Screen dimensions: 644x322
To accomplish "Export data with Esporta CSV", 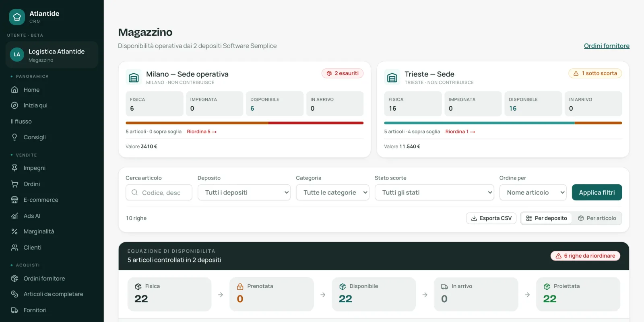I will point(491,218).
